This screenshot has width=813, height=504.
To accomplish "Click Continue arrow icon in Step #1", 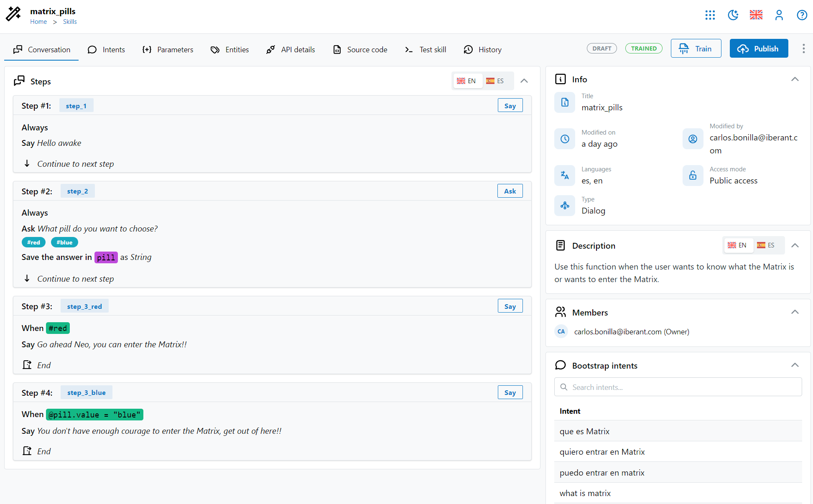I will point(27,163).
